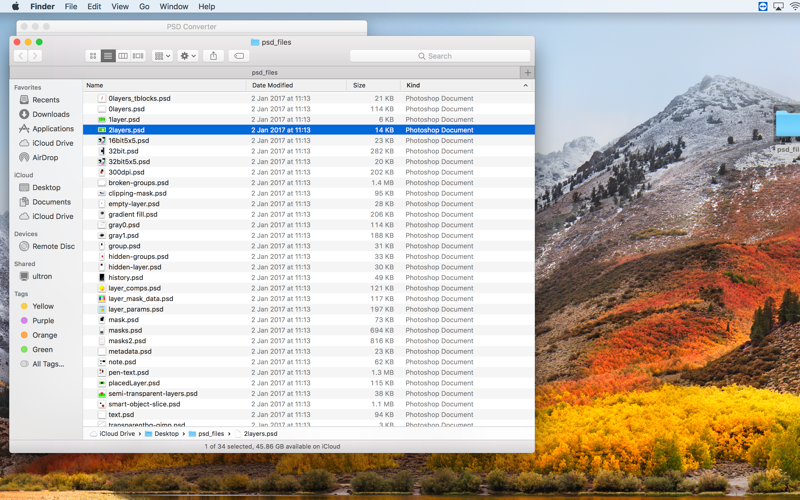Click psd_files in the path bar

pyautogui.click(x=206, y=434)
